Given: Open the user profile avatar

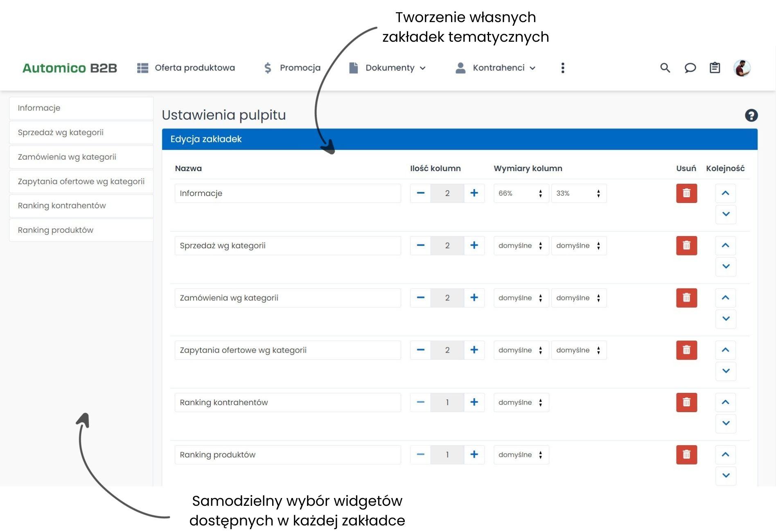Looking at the screenshot, I should [742, 68].
